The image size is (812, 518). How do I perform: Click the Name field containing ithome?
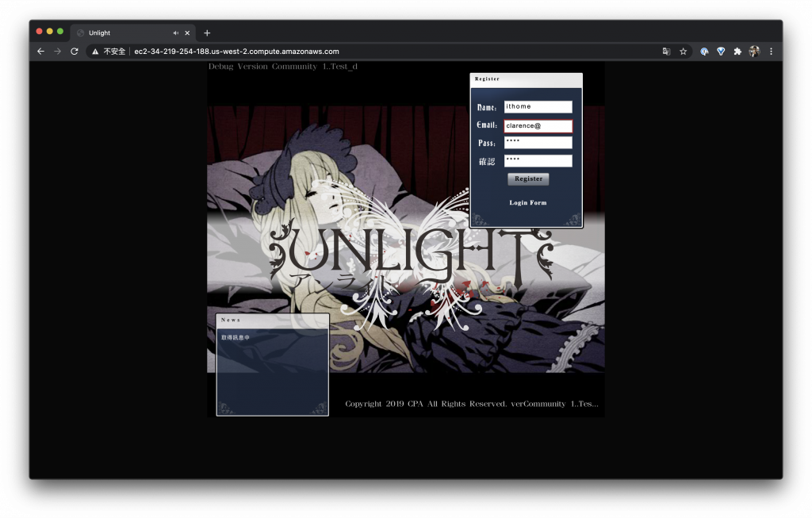pos(538,107)
